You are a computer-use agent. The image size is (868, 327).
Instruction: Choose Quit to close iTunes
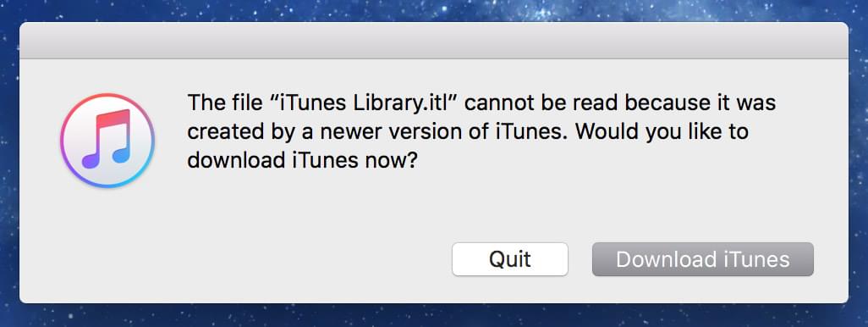tap(510, 259)
